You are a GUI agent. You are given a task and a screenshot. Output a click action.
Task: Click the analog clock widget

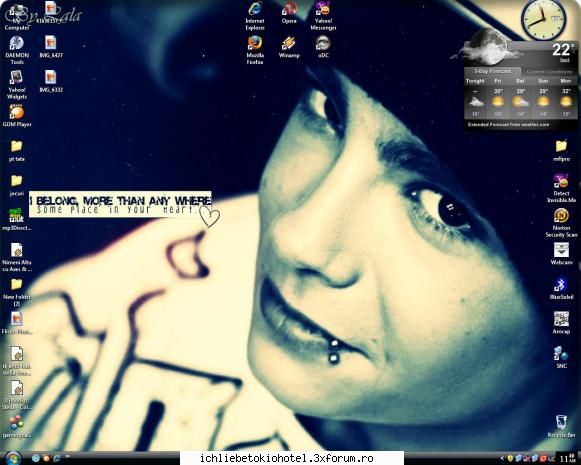(x=544, y=19)
